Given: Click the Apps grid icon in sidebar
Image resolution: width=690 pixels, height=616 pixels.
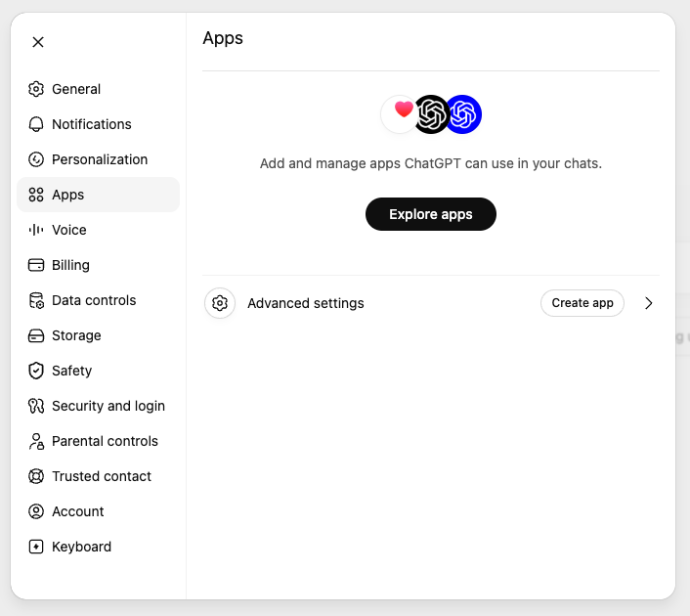Looking at the screenshot, I should coord(36,195).
